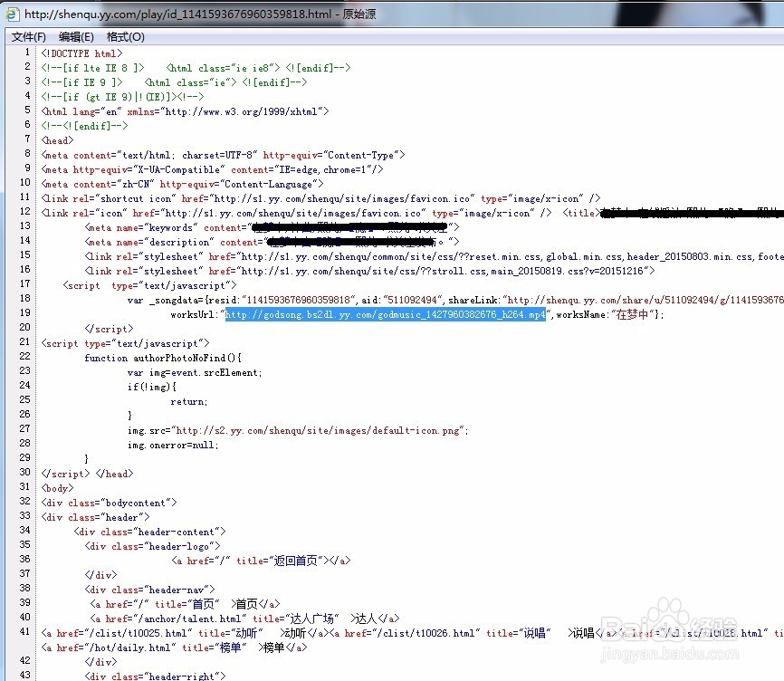Click 'var img=event.srcElement;' on line 23

click(195, 372)
